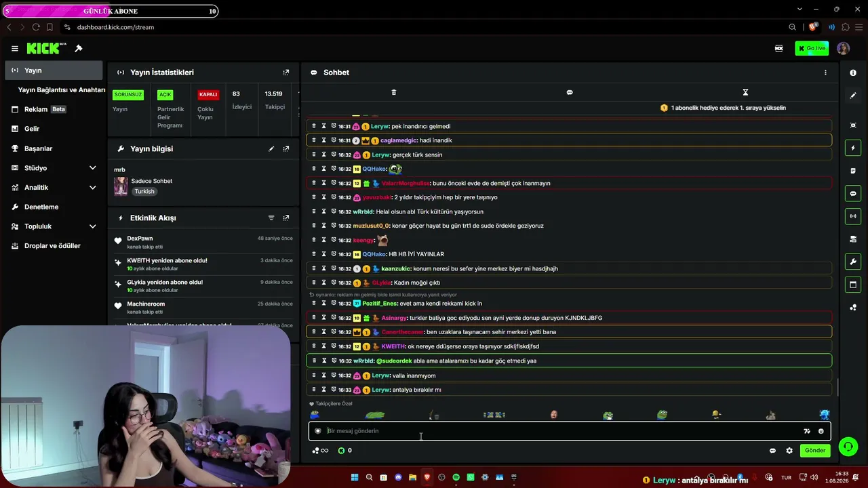868x488 pixels.
Task: Click the Gönder send button
Action: [815, 451]
